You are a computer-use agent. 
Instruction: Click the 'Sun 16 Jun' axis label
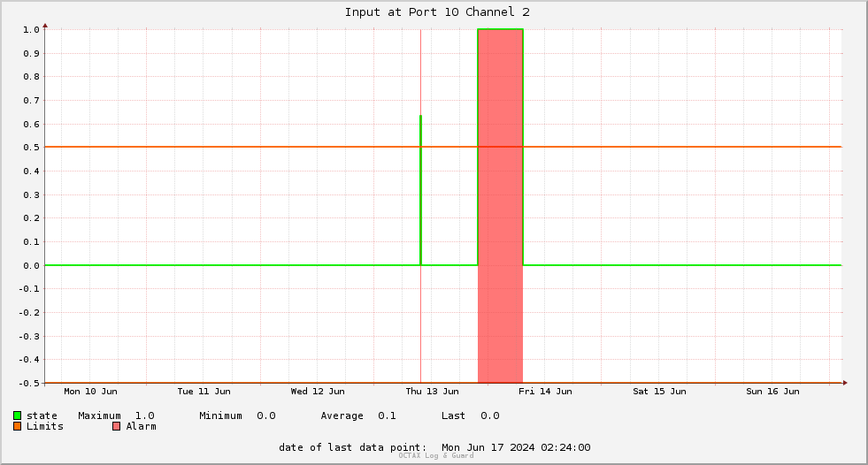[x=772, y=392]
